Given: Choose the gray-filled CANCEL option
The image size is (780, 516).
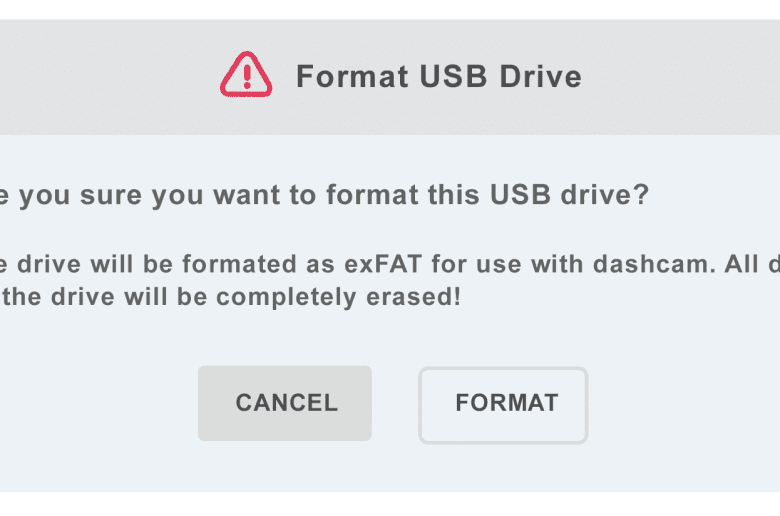Looking at the screenshot, I should point(285,403).
